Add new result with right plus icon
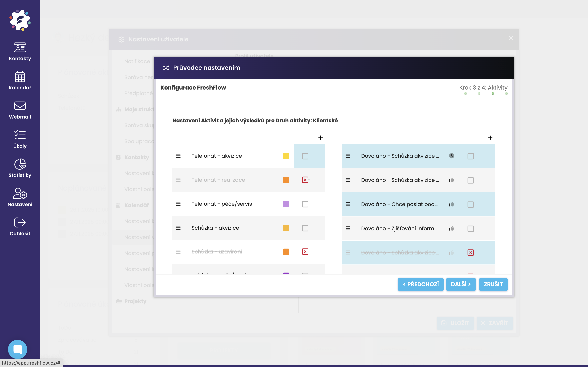 pos(490,138)
